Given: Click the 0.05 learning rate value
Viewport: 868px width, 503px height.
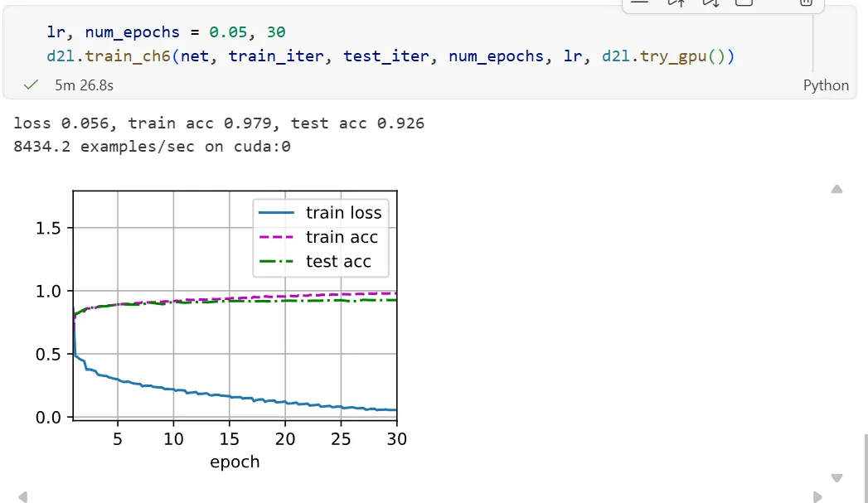Looking at the screenshot, I should 228,32.
